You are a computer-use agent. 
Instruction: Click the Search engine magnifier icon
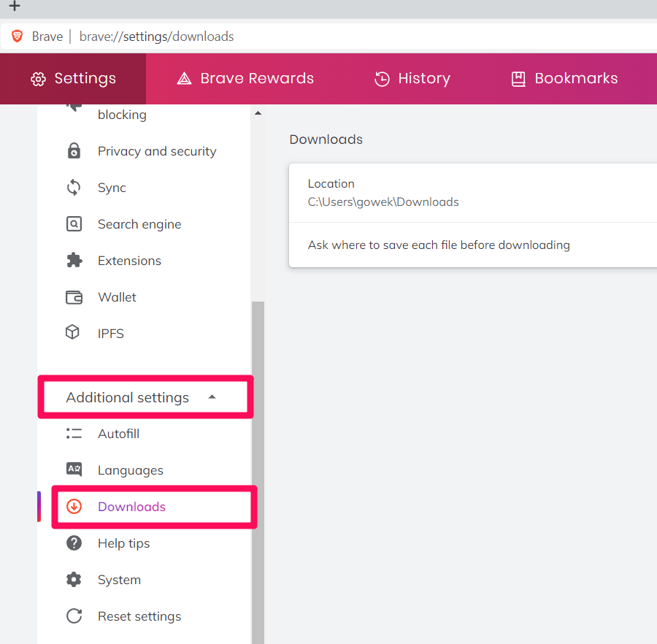(x=74, y=223)
